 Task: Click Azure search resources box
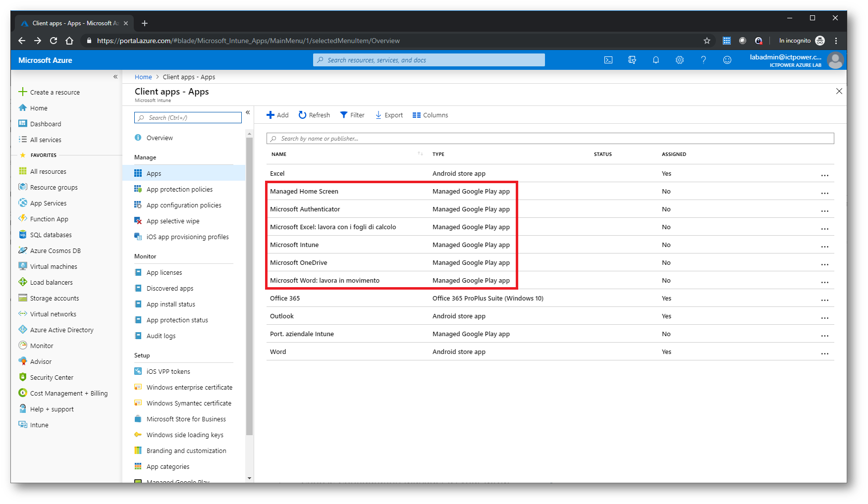coord(429,60)
